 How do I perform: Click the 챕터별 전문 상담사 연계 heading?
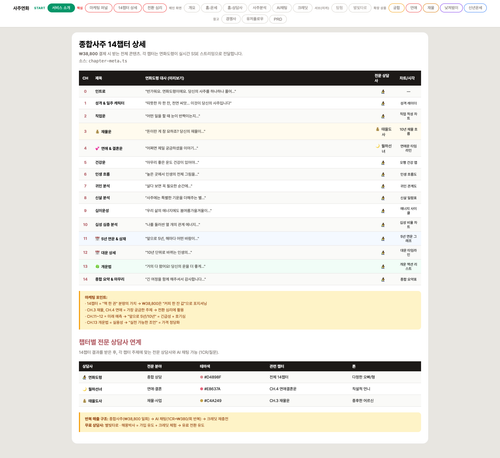point(110,342)
